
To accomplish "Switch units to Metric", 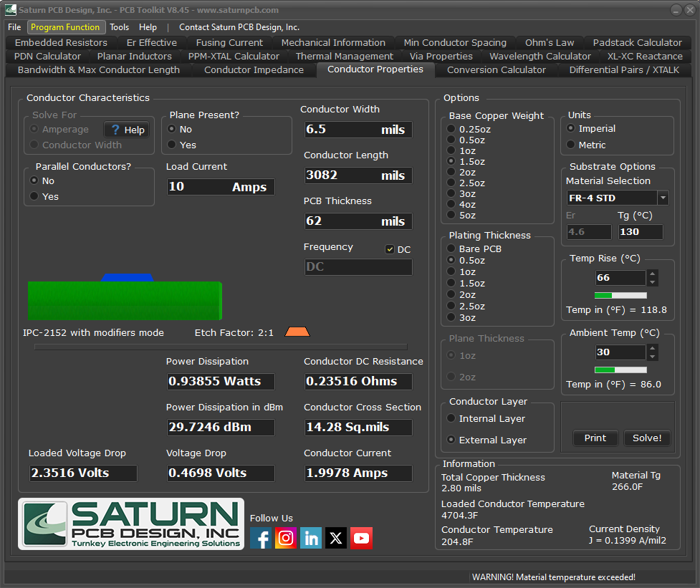I will click(x=586, y=145).
